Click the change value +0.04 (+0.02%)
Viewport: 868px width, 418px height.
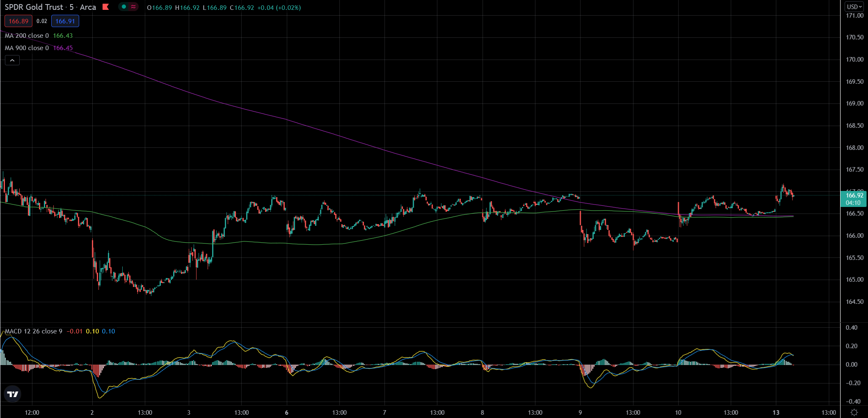click(x=279, y=8)
